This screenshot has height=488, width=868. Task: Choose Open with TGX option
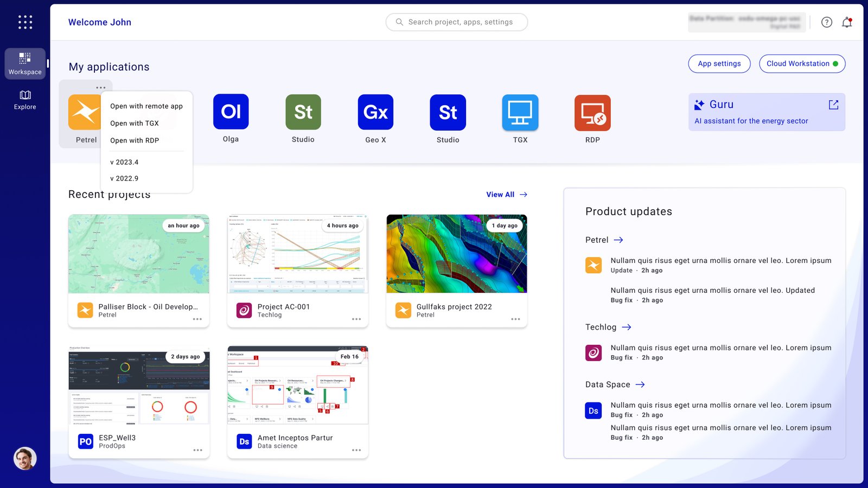pyautogui.click(x=135, y=123)
